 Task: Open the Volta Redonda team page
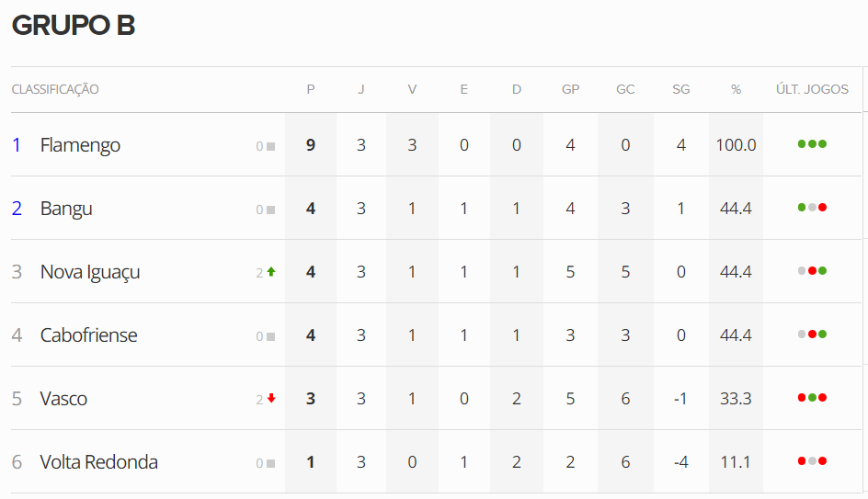[x=98, y=462]
